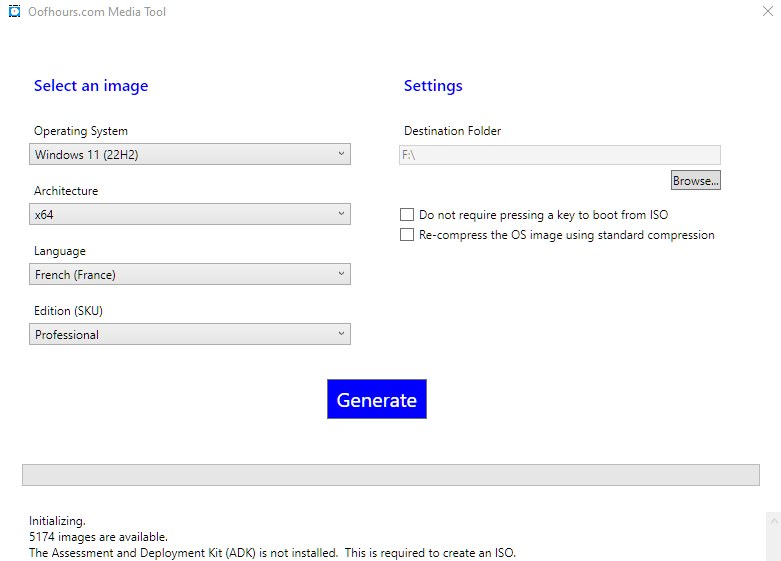Viewport: 781px width, 561px height.
Task: Click the 'Select an image' heading
Action: click(x=91, y=86)
